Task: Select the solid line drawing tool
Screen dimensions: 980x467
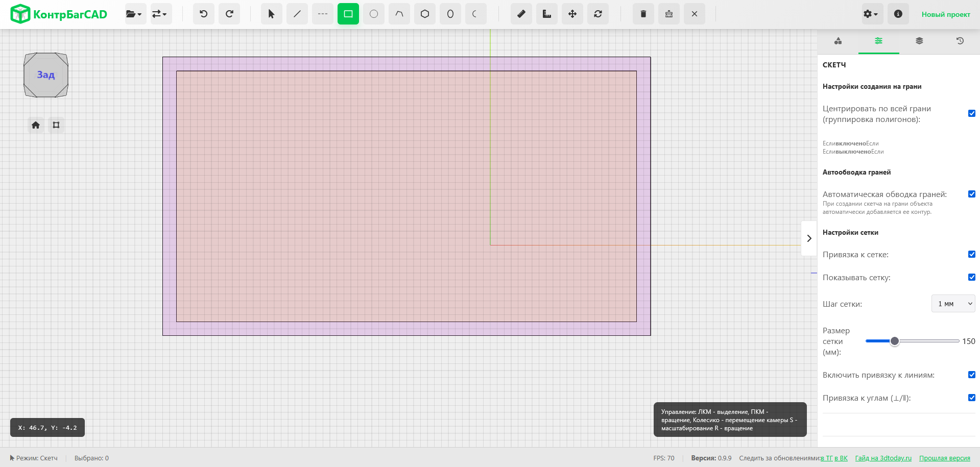Action: [297, 14]
